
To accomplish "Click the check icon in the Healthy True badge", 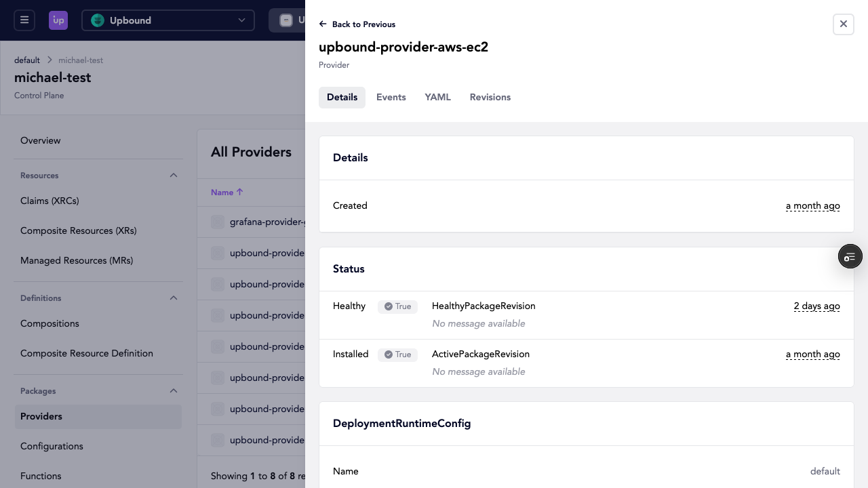I will pos(387,306).
